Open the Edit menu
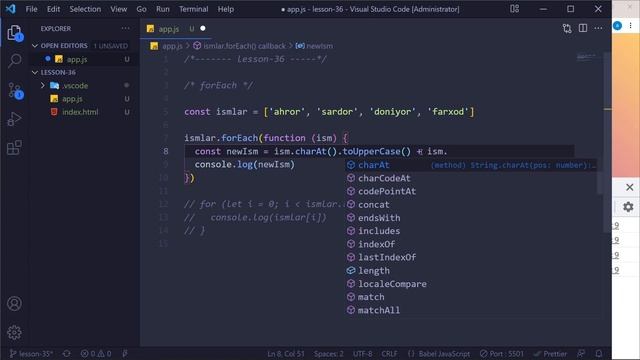 pos(53,9)
